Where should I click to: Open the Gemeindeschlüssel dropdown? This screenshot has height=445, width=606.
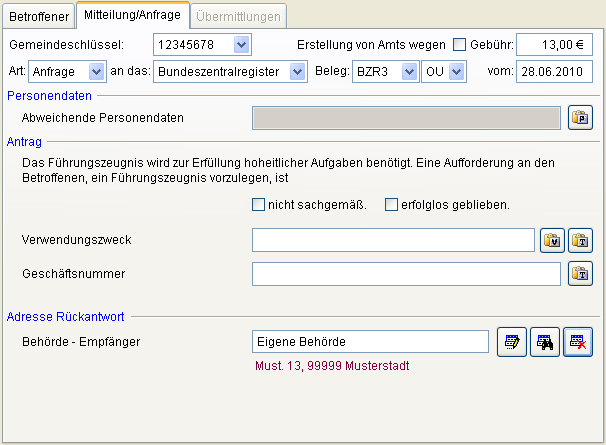(x=240, y=45)
